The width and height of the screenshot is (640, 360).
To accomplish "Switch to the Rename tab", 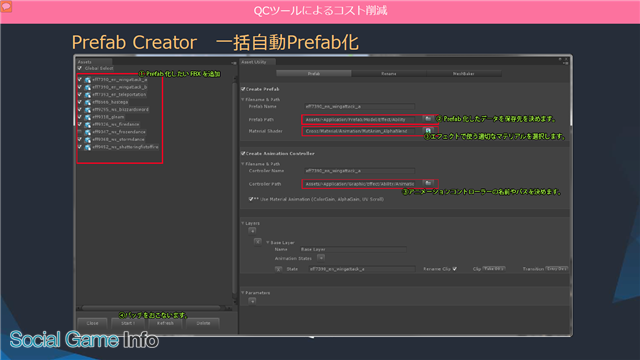I will (x=389, y=73).
